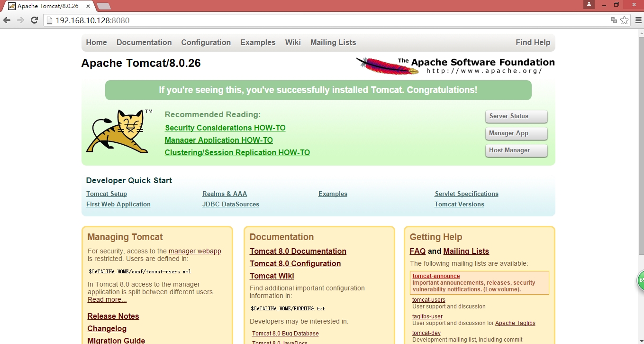Open Tomcat 8.0 Documentation link
The height and width of the screenshot is (344, 644).
[298, 251]
